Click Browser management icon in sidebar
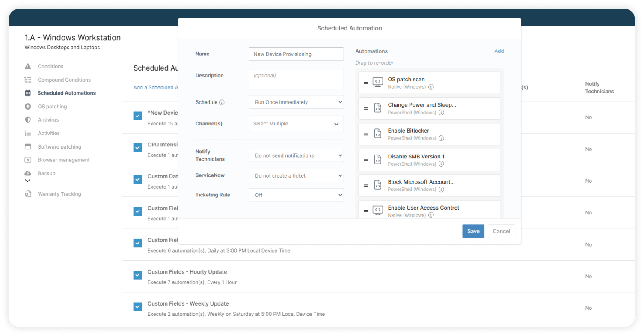Screen dimensions: 644x336 click(28, 160)
